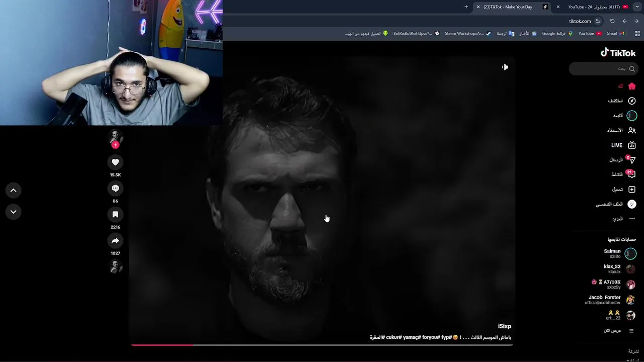This screenshot has height=362, width=644.
Task: Go to the next video with the down chevron
Action: coord(14,212)
